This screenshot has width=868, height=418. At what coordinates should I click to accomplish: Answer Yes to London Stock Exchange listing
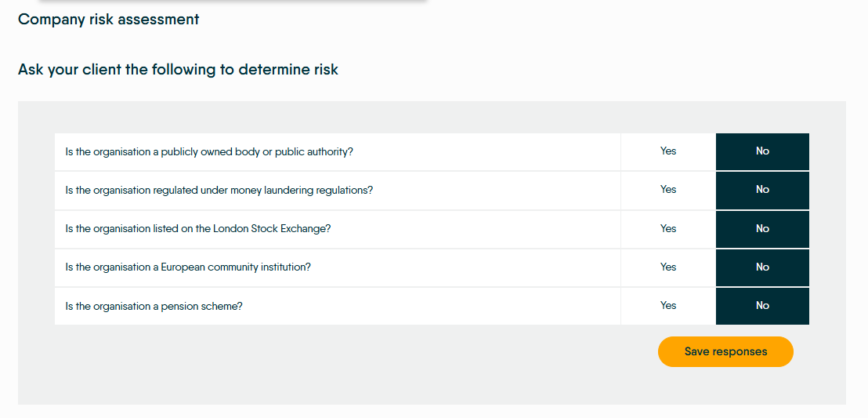coord(668,229)
